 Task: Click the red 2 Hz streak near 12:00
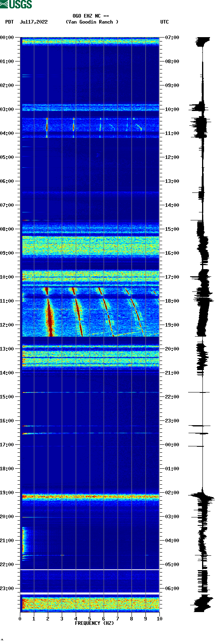click(x=49, y=317)
